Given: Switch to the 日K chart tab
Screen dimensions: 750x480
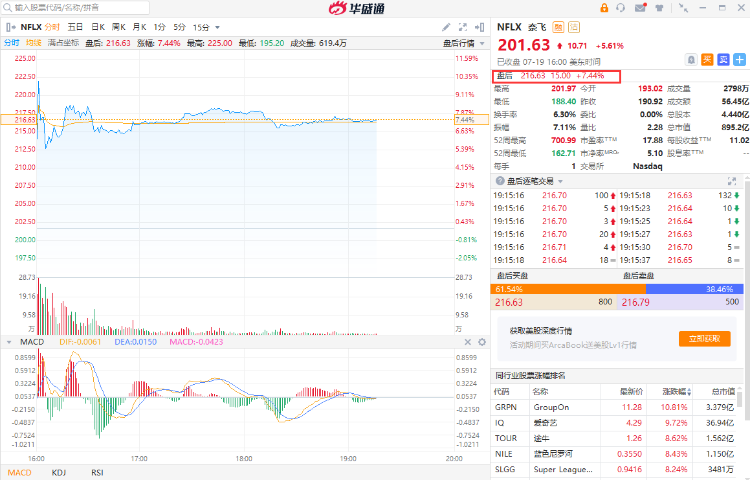Looking at the screenshot, I should coord(98,26).
